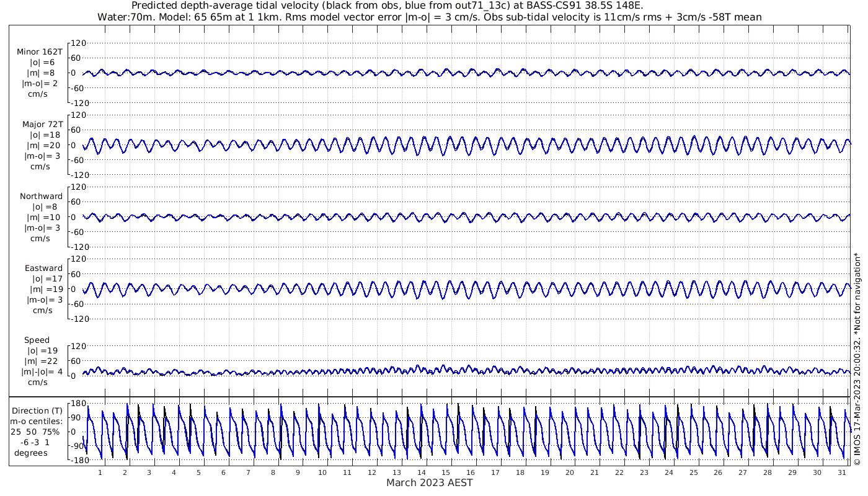The height and width of the screenshot is (496, 868).
Task: Click day 25 tick label on time axis
Action: click(693, 472)
